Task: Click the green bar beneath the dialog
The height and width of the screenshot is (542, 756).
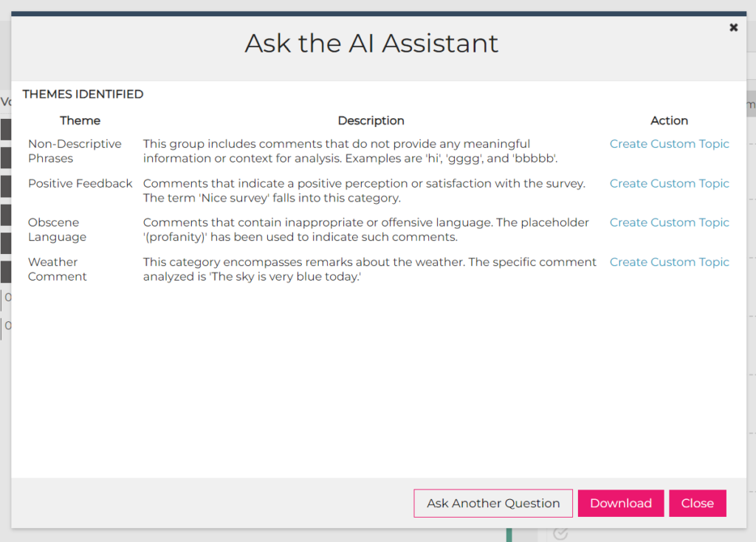Action: [509, 535]
